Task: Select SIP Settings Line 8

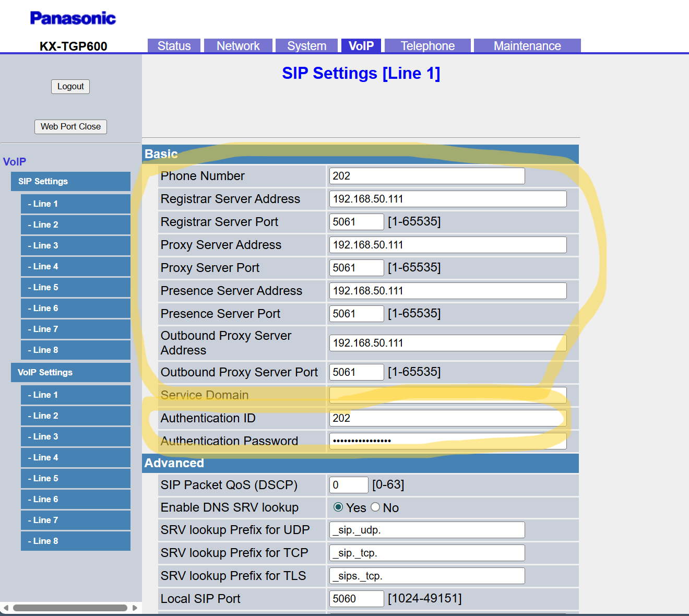Action: [76, 350]
